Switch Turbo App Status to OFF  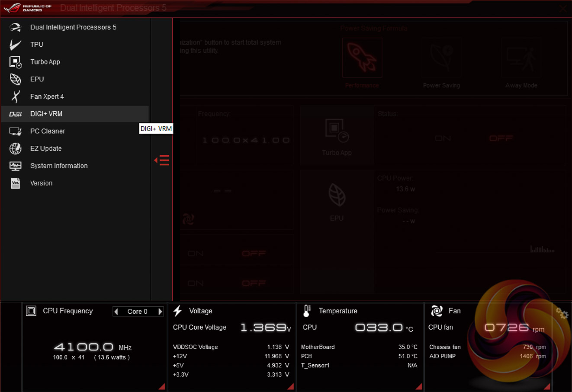pyautogui.click(x=501, y=138)
